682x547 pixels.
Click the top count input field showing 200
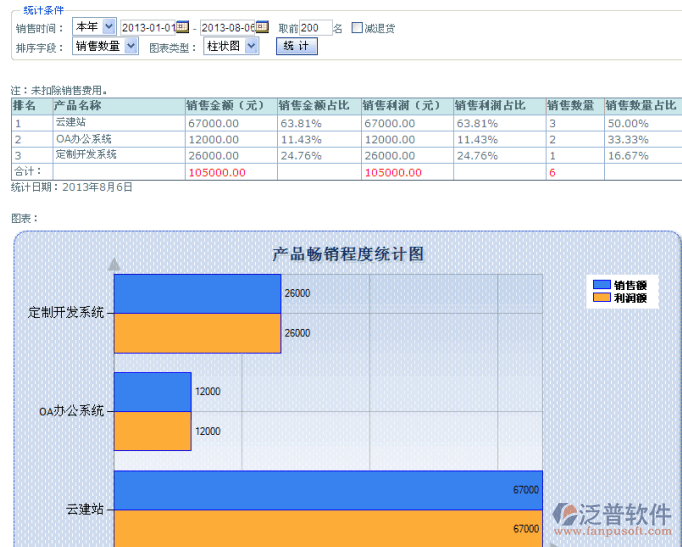pyautogui.click(x=315, y=28)
